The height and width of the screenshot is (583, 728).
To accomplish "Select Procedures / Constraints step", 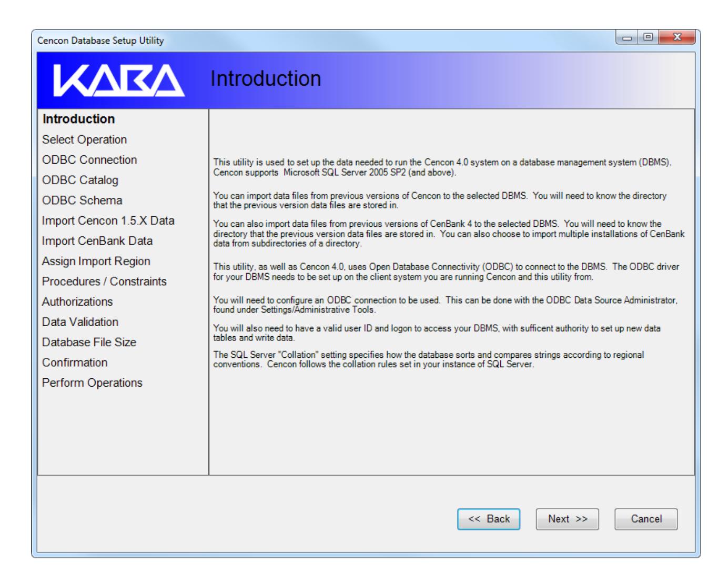I will point(104,282).
